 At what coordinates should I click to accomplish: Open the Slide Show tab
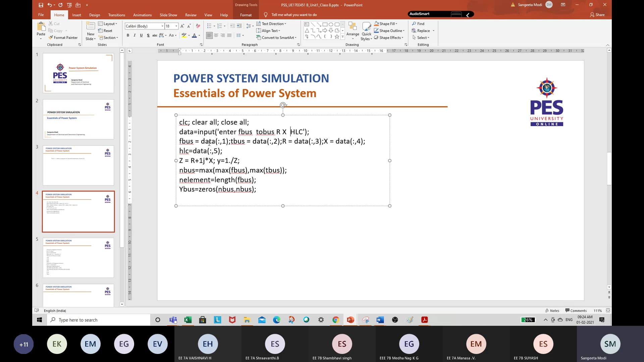tap(168, 15)
